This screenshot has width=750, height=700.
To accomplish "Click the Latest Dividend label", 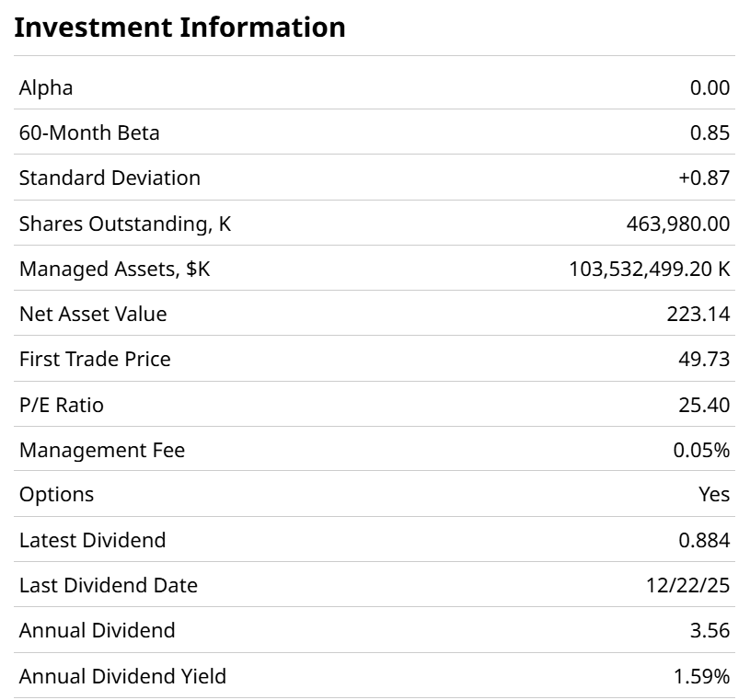I will pyautogui.click(x=93, y=540).
